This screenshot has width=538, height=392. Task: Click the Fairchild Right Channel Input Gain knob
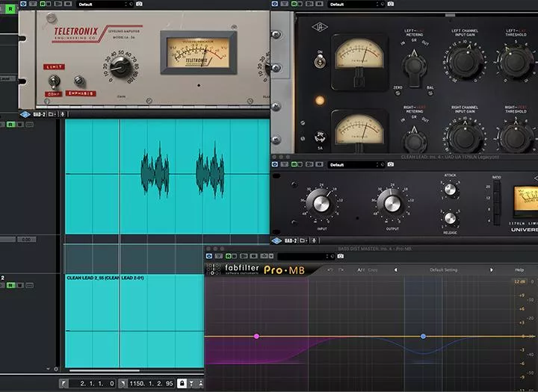(464, 138)
